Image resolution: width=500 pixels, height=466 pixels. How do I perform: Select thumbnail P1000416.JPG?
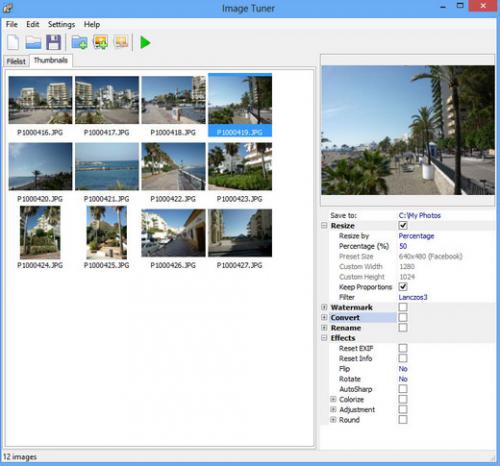(x=40, y=106)
